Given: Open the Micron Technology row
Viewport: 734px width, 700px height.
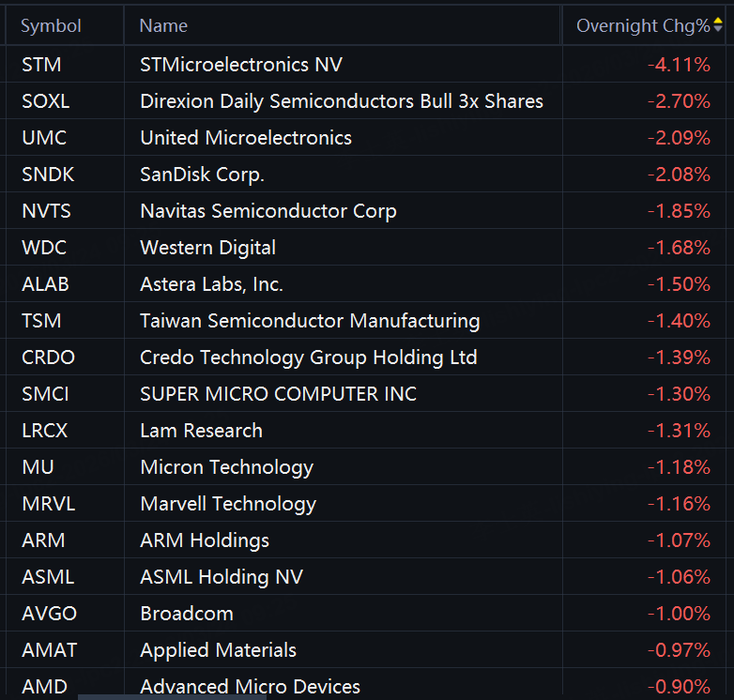Looking at the screenshot, I should (x=226, y=467).
